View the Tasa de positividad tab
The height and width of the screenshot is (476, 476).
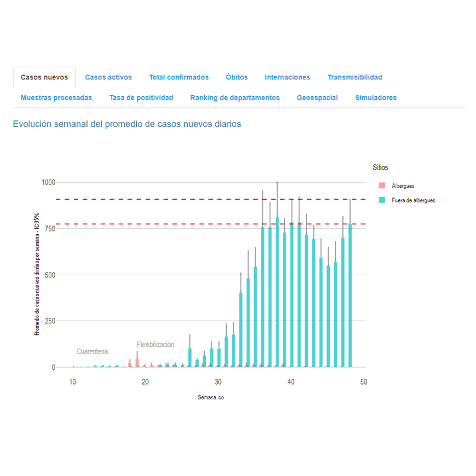(141, 98)
